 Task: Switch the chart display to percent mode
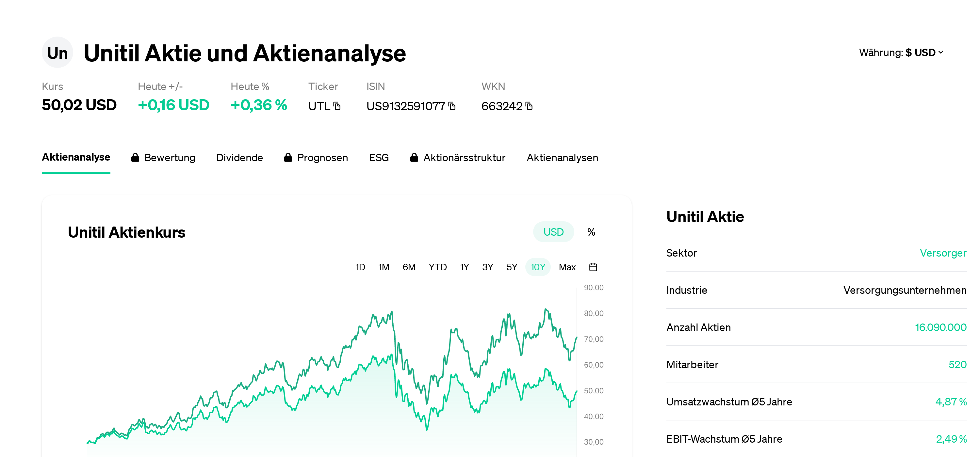coord(591,231)
